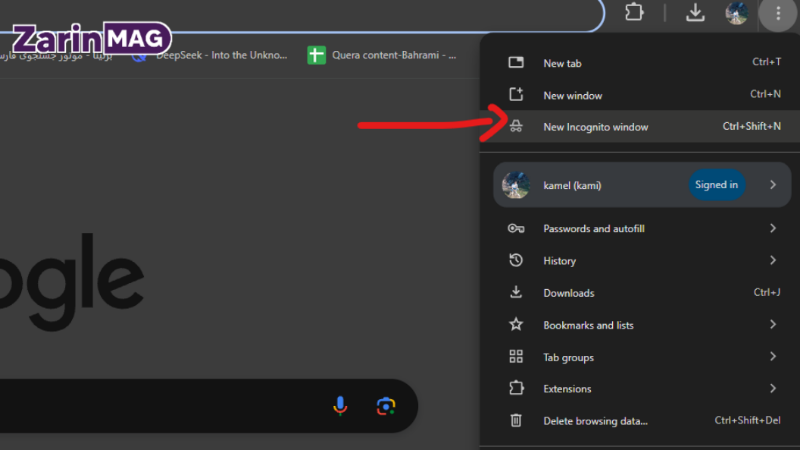This screenshot has height=450, width=800.
Task: Click the Bookmarks and lists label
Action: tap(588, 325)
